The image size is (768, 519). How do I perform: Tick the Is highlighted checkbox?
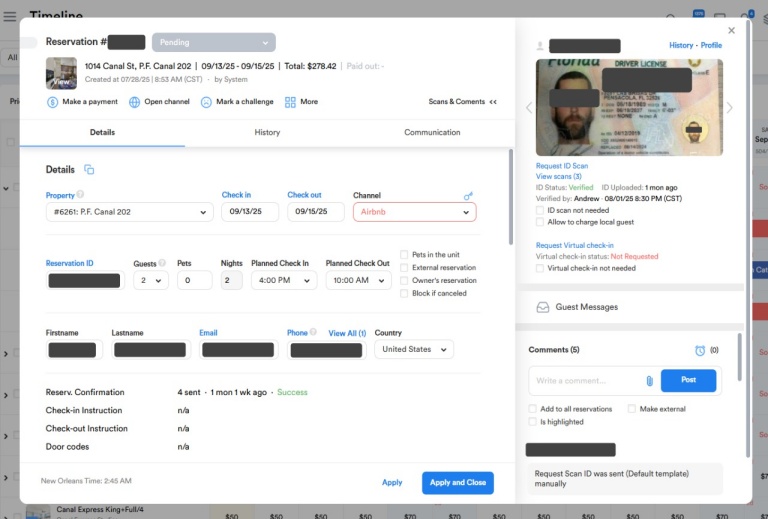533,422
